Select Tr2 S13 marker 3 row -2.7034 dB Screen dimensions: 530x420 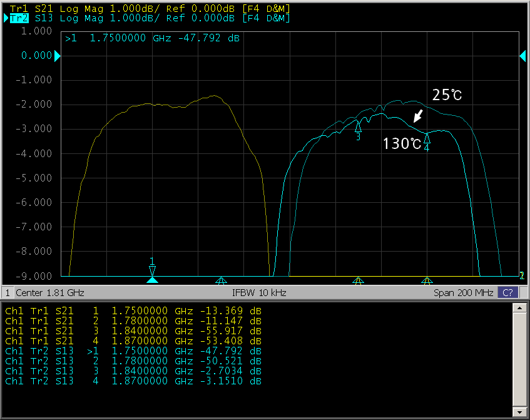pos(133,371)
